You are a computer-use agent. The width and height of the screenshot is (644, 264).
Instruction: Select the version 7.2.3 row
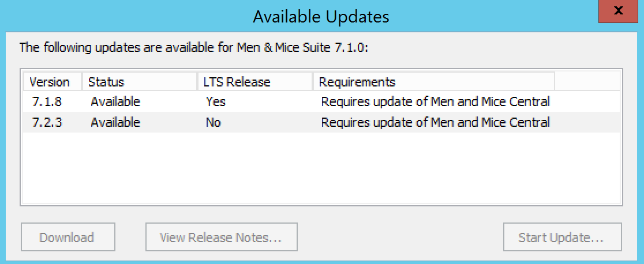coord(47,123)
